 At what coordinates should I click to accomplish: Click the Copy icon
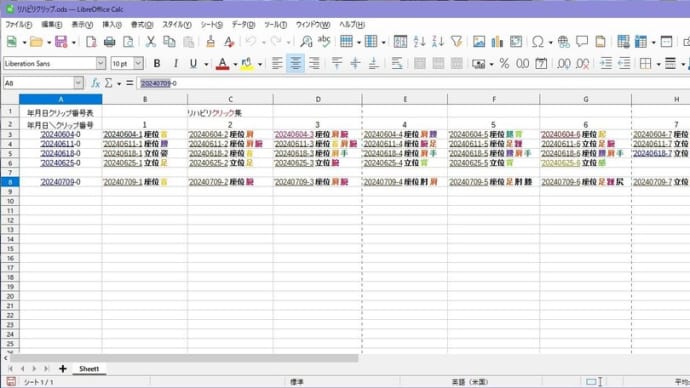click(169, 42)
